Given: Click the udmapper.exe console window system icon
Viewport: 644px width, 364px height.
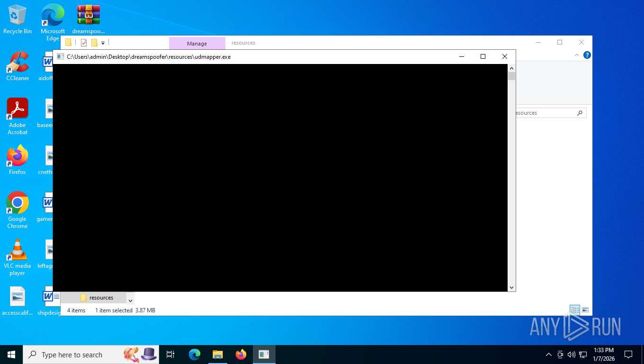Looking at the screenshot, I should point(60,57).
